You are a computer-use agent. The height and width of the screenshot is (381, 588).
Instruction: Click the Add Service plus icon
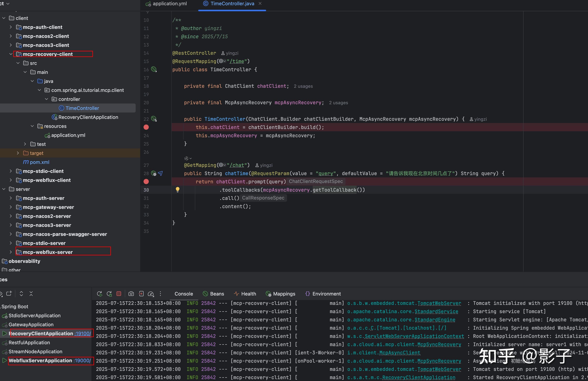[x=9, y=293]
